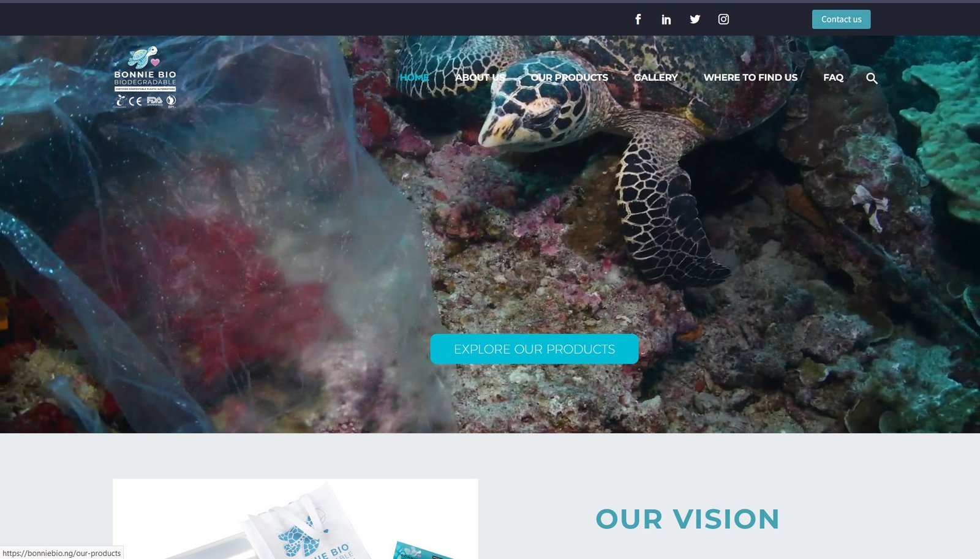Open the GALLERY navigation link
This screenshot has width=980, height=559.
pos(655,77)
